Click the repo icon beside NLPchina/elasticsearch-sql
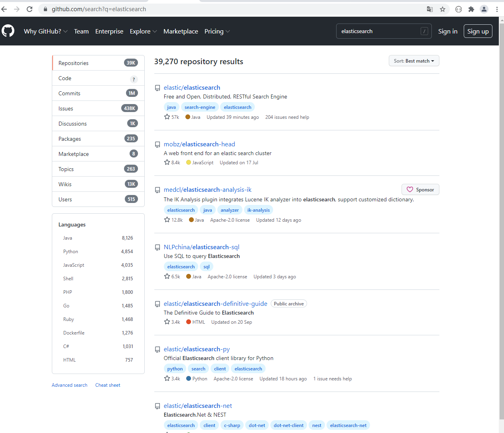This screenshot has height=433, width=504. (x=157, y=248)
